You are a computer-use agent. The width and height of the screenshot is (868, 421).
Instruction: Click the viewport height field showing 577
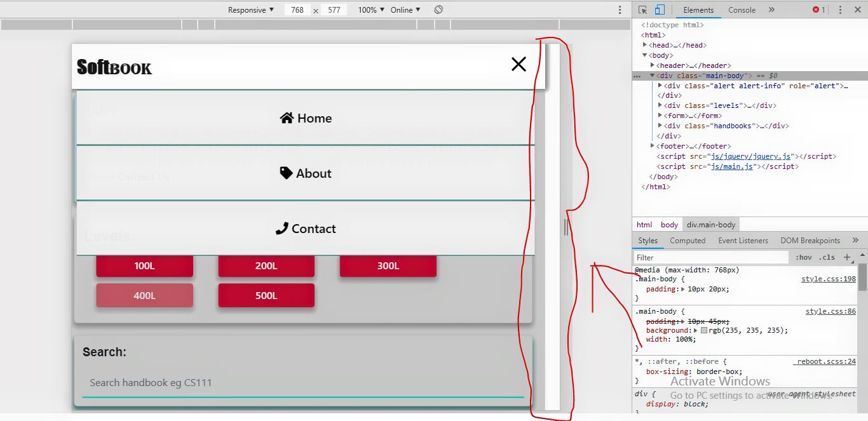334,10
